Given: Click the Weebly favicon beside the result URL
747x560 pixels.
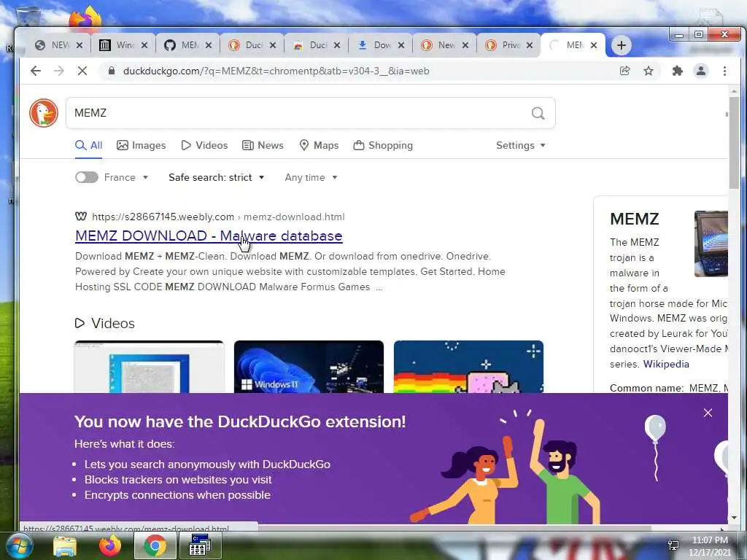Looking at the screenshot, I should click(81, 217).
